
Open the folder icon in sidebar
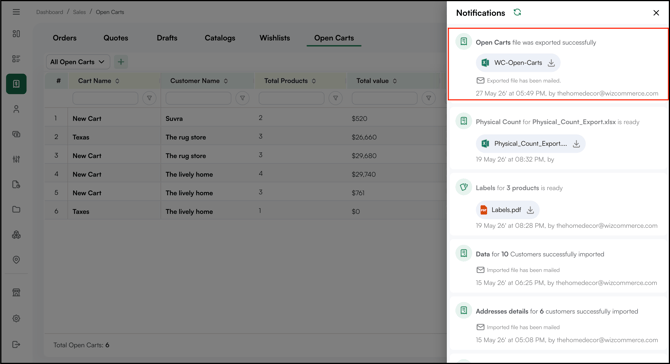tap(16, 209)
